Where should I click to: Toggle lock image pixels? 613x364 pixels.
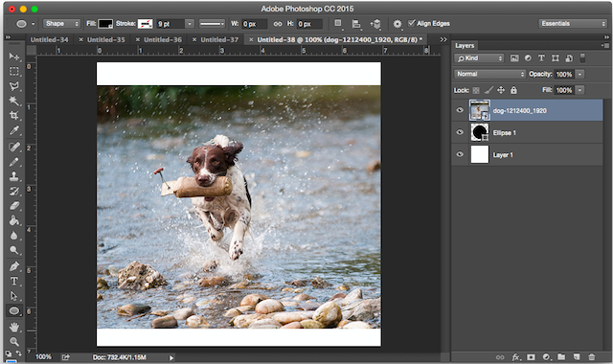[488, 90]
